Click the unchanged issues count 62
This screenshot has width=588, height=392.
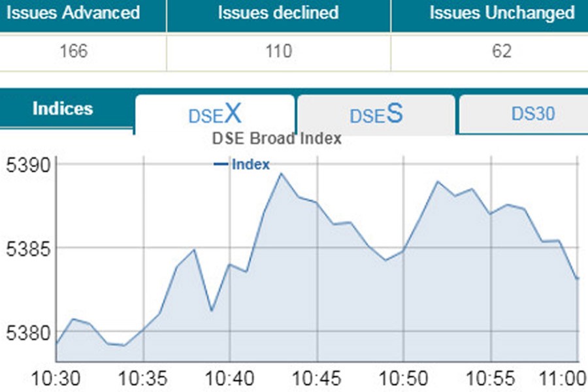point(502,52)
